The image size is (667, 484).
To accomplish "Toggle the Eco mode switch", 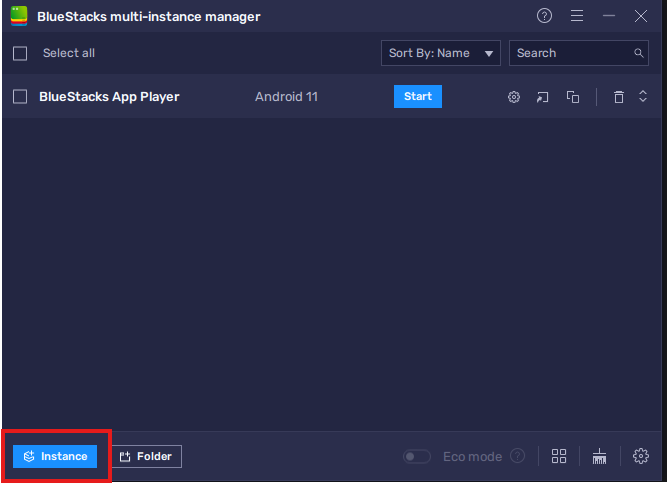I will click(416, 456).
